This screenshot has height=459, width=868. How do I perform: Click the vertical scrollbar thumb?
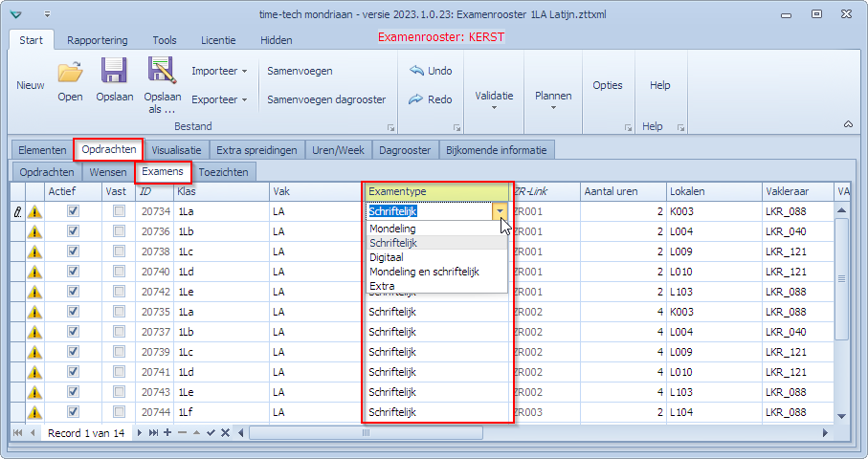841,278
